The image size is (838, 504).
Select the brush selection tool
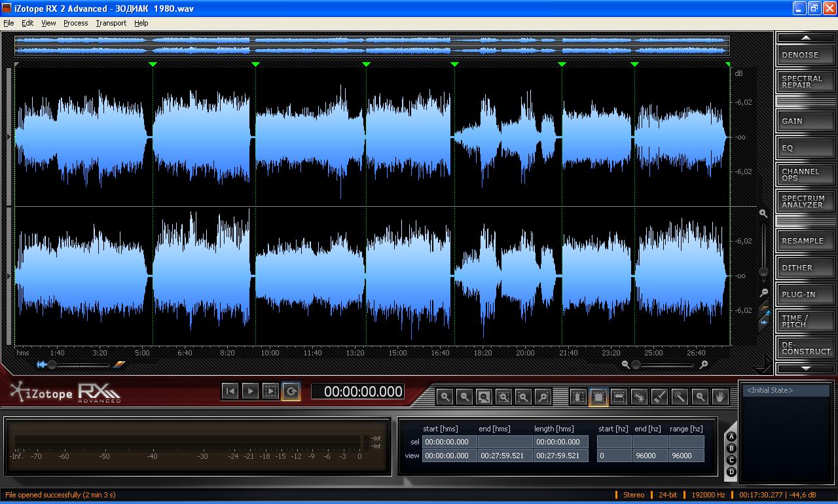659,396
